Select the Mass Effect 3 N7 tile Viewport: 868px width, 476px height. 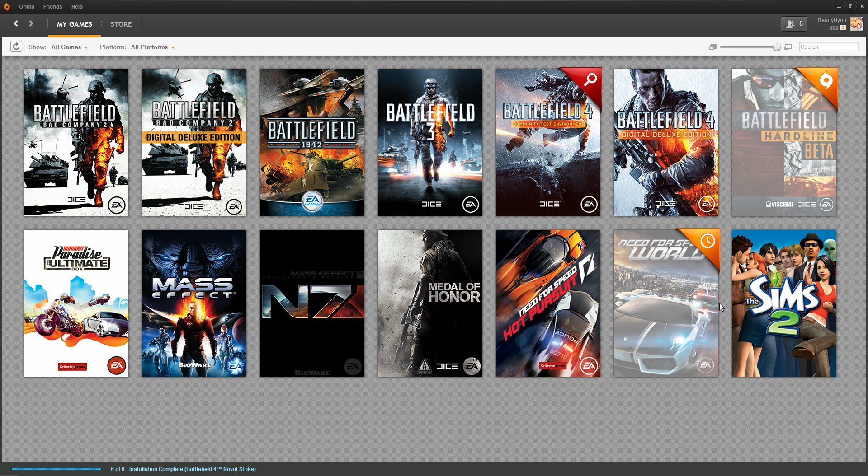[312, 303]
